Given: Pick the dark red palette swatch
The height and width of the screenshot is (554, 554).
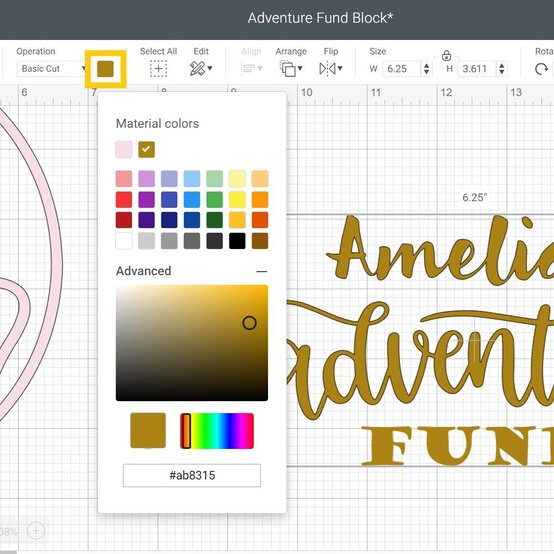Looking at the screenshot, I should pos(124,220).
